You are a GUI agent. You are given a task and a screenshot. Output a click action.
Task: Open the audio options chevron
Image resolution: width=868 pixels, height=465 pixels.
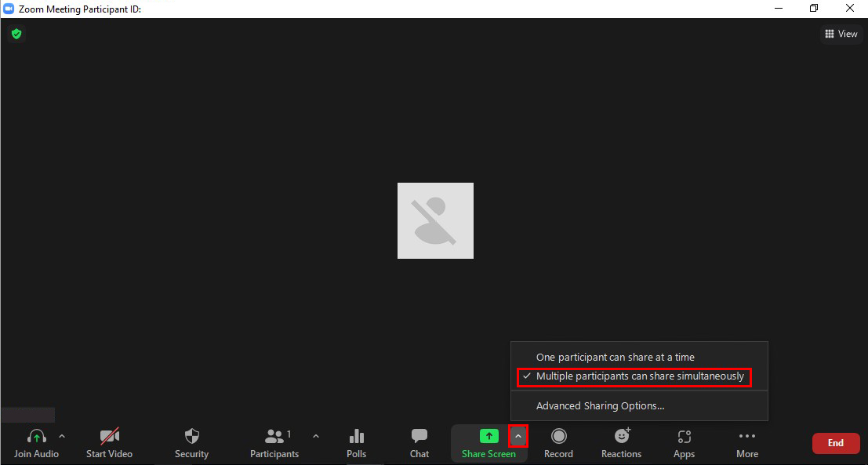tap(62, 436)
